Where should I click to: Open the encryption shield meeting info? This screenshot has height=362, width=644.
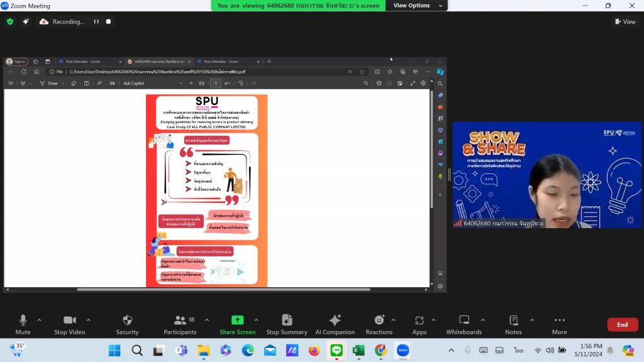10,21
